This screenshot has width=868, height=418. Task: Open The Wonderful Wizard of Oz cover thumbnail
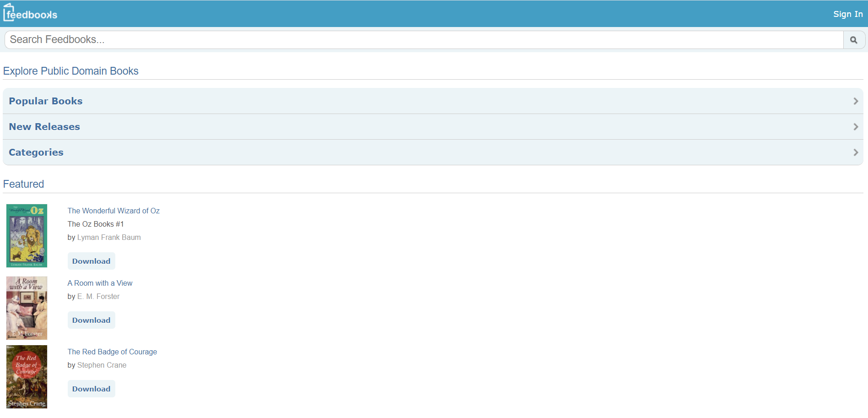point(27,236)
